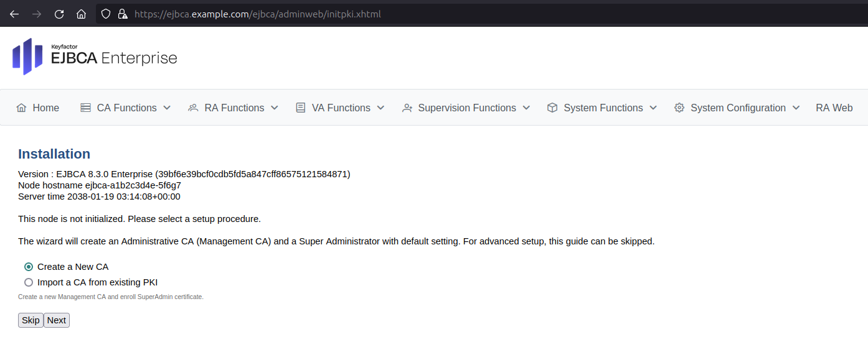This screenshot has width=868, height=342.
Task: Expand the System Configuration dropdown chevron
Action: (796, 108)
